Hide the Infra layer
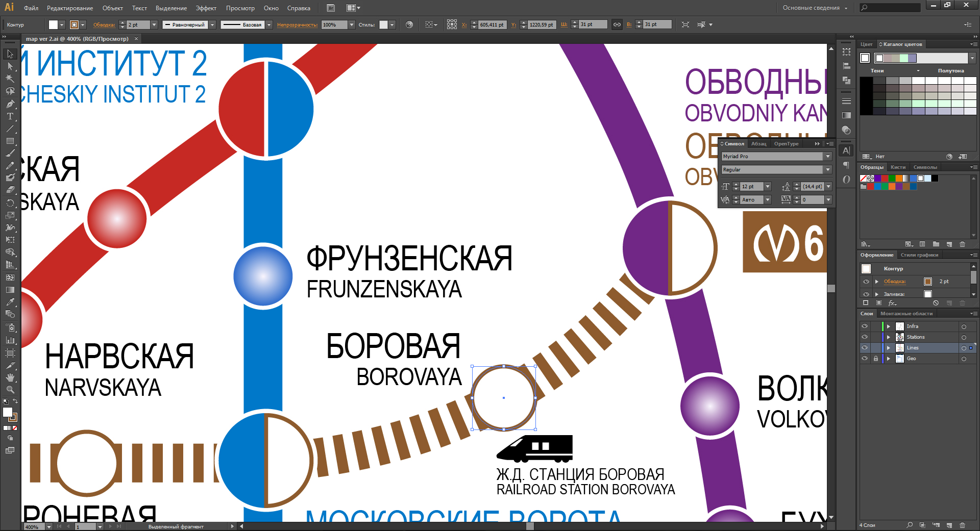The image size is (980, 531). 865,326
